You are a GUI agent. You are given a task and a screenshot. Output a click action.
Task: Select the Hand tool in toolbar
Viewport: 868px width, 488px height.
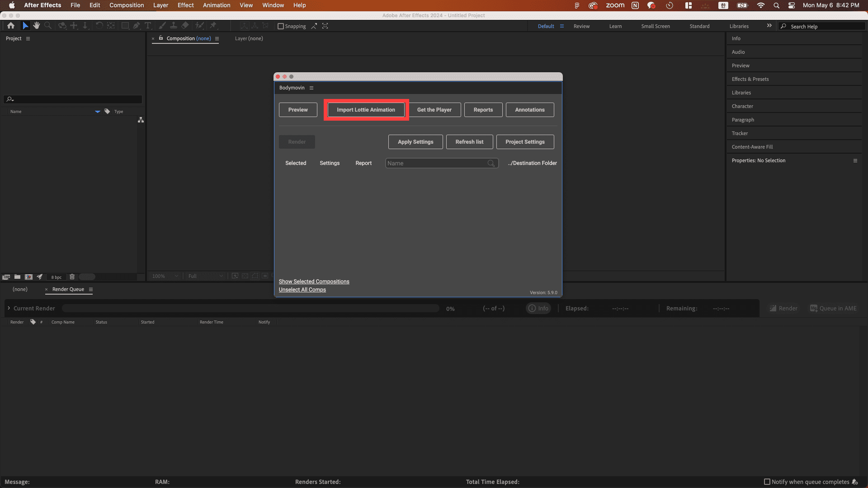[36, 26]
